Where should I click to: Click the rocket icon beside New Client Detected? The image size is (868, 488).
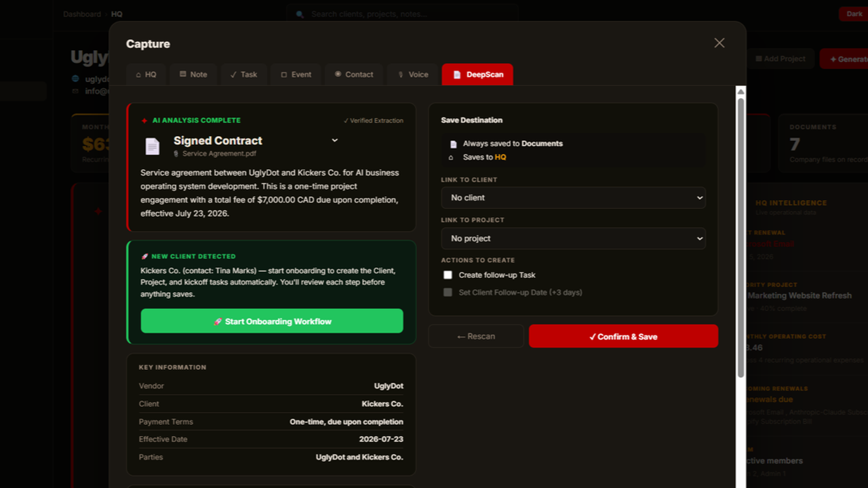[144, 257]
